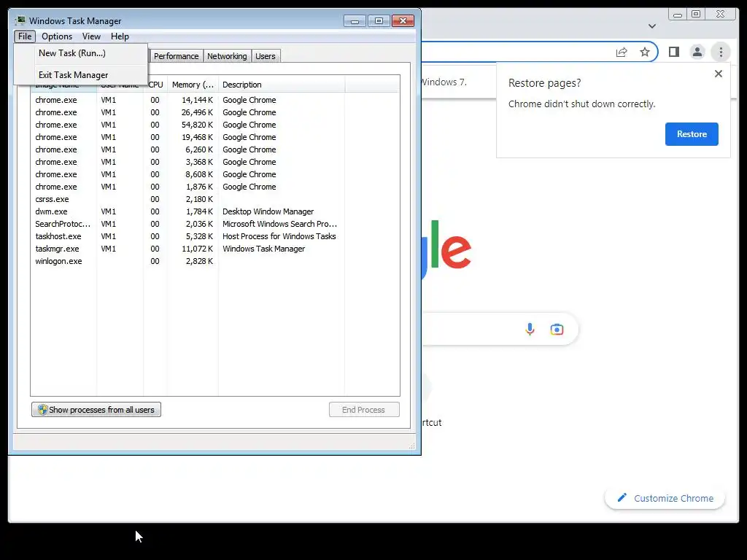Sort by Description column header
Image resolution: width=747 pixels, height=560 pixels.
tap(282, 85)
